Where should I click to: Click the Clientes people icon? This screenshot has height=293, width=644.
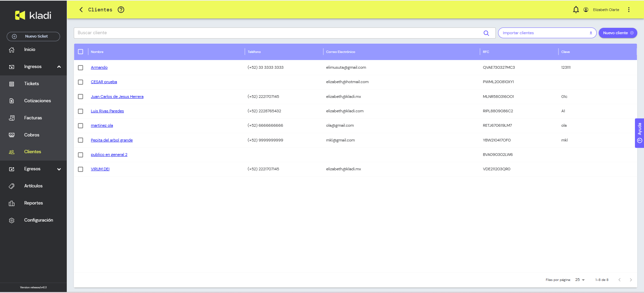coord(12,152)
